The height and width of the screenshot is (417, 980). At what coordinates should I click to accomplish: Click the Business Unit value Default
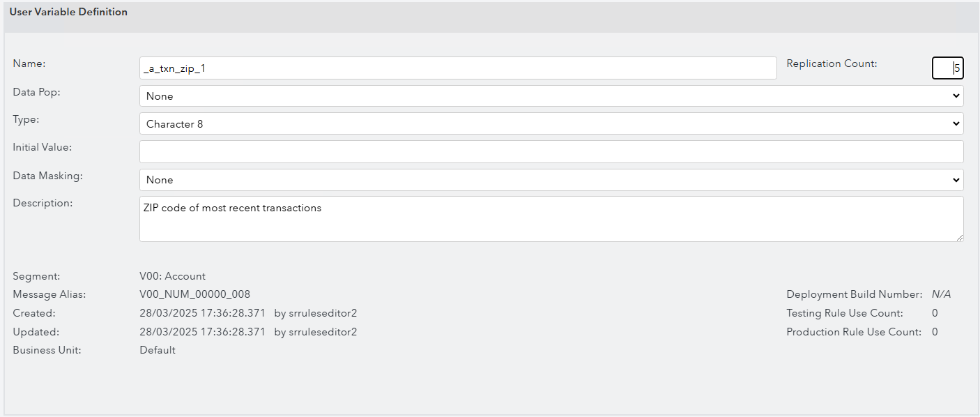(157, 349)
